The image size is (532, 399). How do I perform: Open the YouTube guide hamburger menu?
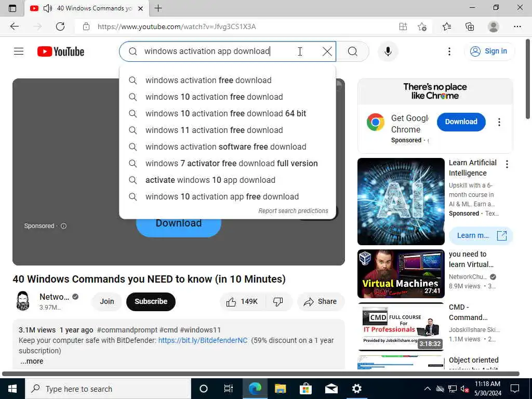click(x=19, y=51)
